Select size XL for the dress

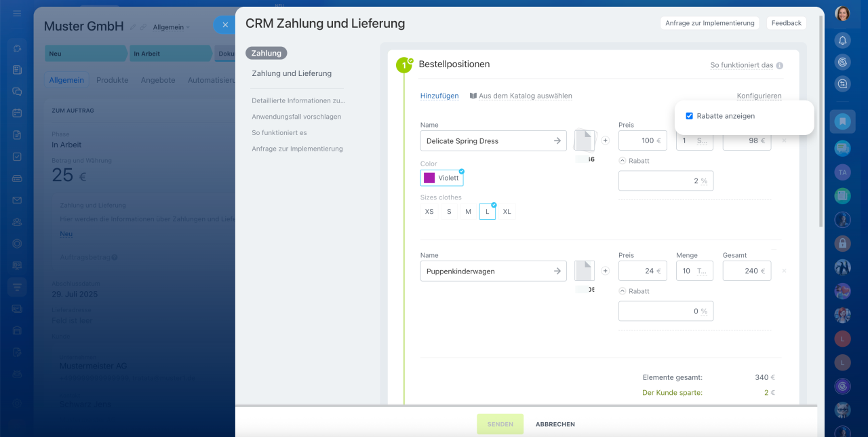point(507,212)
